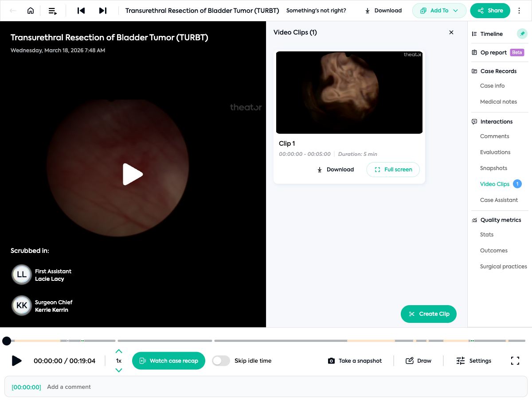Skip to next case with forward-skip icon
532x407 pixels.
[103, 10]
